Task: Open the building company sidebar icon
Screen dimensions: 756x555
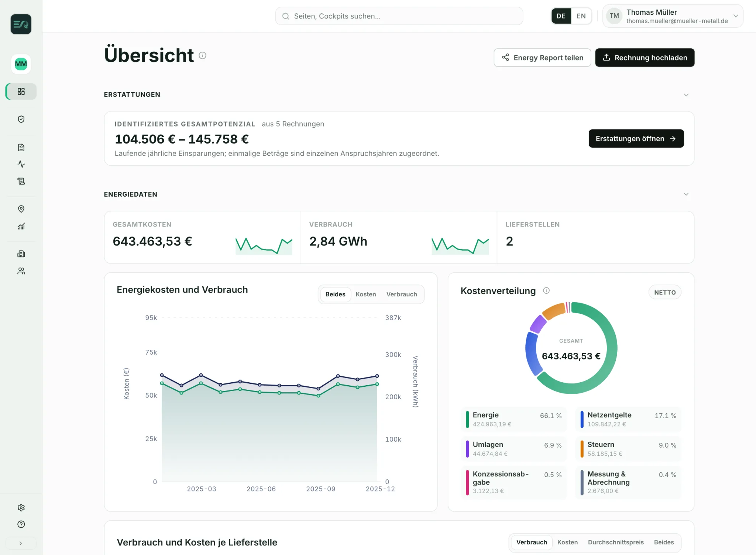Action: [x=21, y=254]
